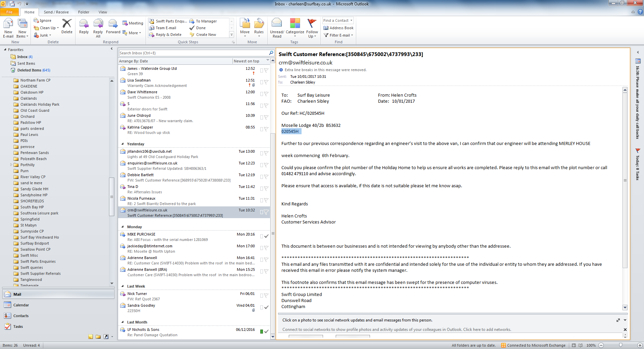Switch to the Home tab

(30, 12)
